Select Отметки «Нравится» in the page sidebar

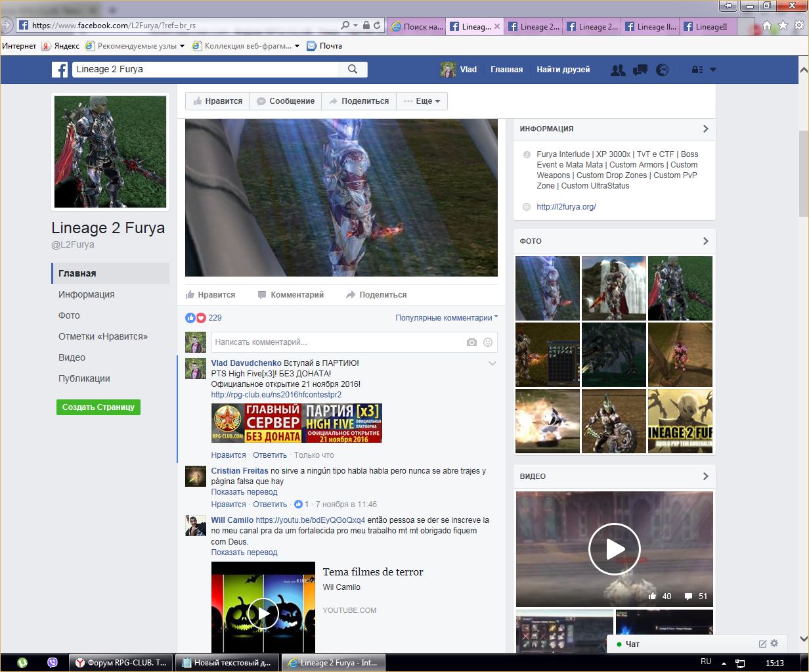coord(103,336)
